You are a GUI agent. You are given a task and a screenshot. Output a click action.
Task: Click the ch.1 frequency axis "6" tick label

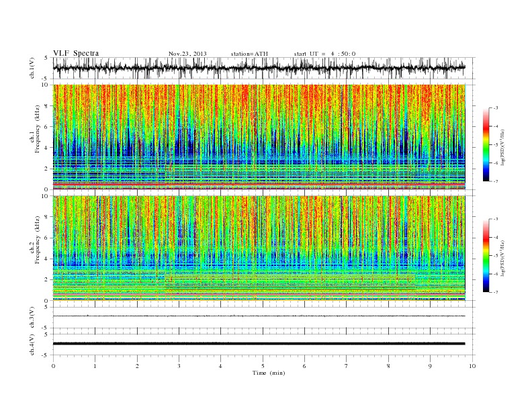[x=47, y=127]
